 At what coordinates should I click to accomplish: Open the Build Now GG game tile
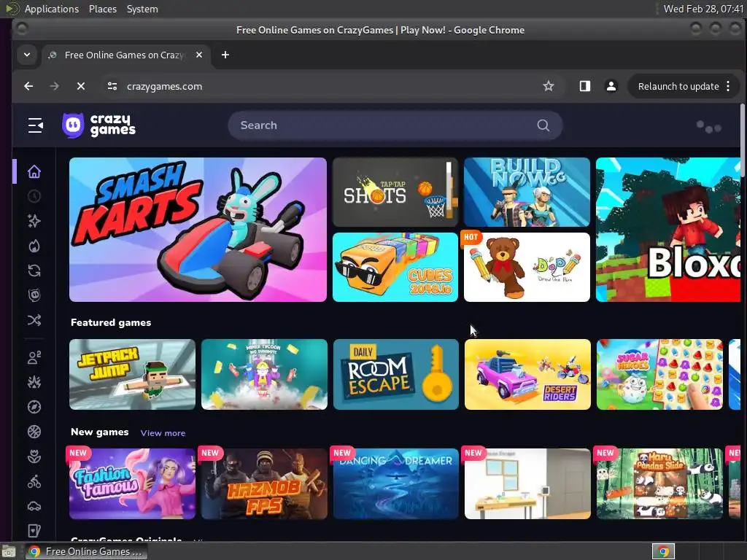(x=527, y=192)
